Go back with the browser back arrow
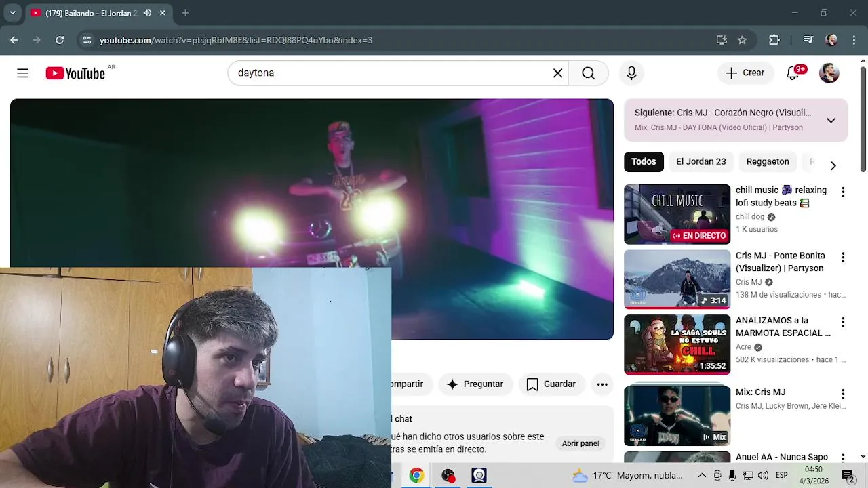Image resolution: width=868 pixels, height=488 pixels. click(x=14, y=40)
